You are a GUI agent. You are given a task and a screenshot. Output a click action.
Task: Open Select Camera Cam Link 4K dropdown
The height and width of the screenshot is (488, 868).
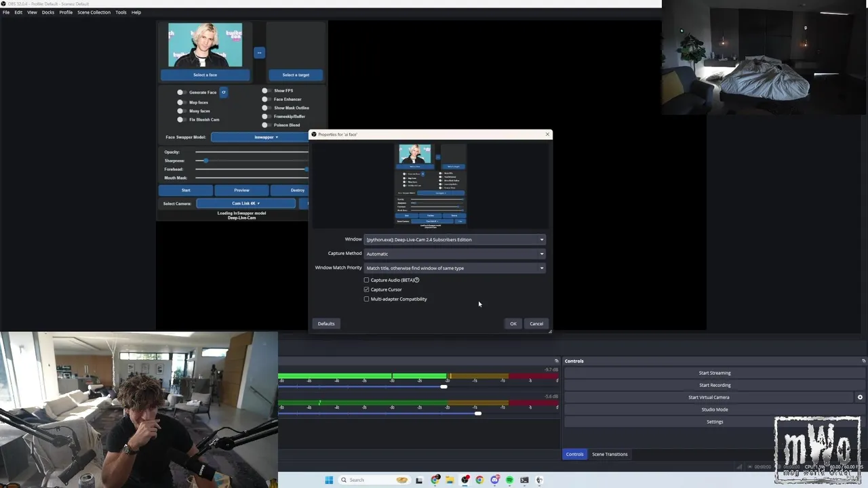click(245, 203)
